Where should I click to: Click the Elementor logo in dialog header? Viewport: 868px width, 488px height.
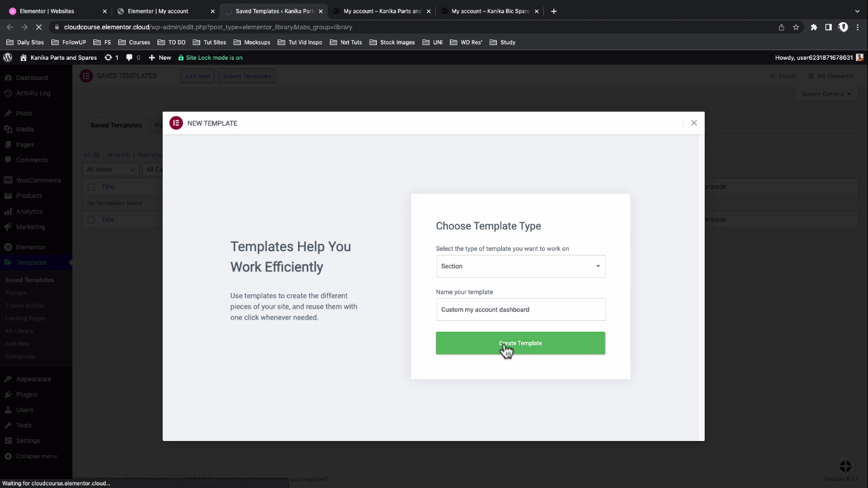pyautogui.click(x=176, y=123)
